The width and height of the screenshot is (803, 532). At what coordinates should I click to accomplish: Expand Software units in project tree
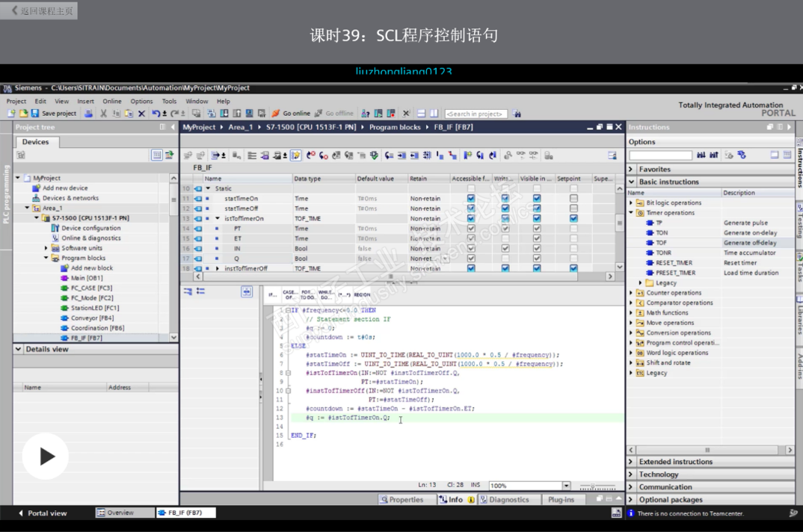tap(46, 248)
